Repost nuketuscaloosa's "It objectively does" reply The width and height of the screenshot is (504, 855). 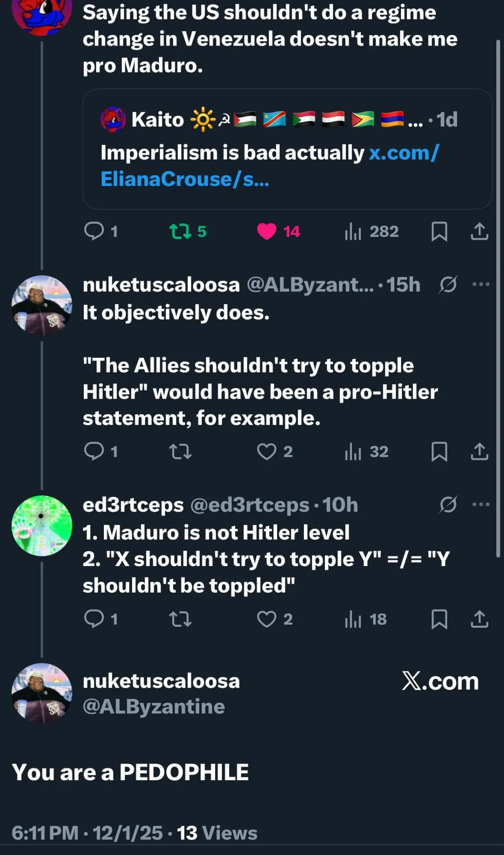point(180,452)
